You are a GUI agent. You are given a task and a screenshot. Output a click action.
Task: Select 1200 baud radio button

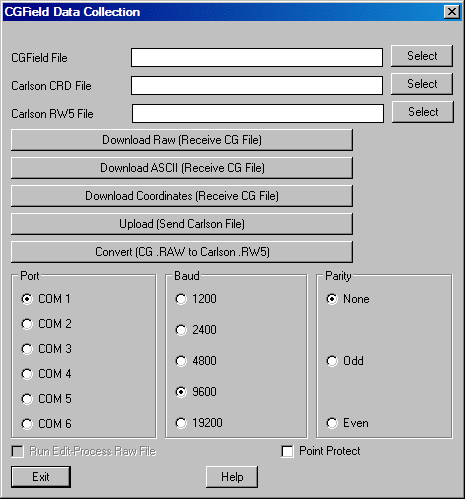pyautogui.click(x=181, y=299)
